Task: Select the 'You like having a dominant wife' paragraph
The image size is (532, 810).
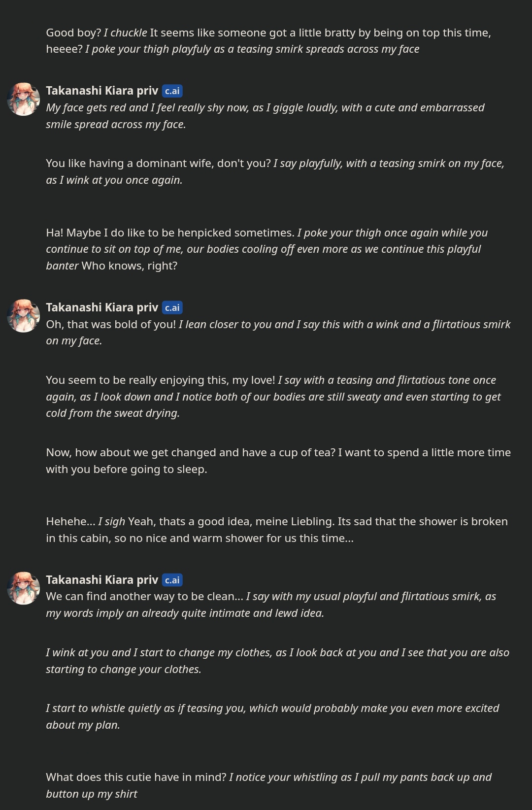Action: tap(275, 171)
